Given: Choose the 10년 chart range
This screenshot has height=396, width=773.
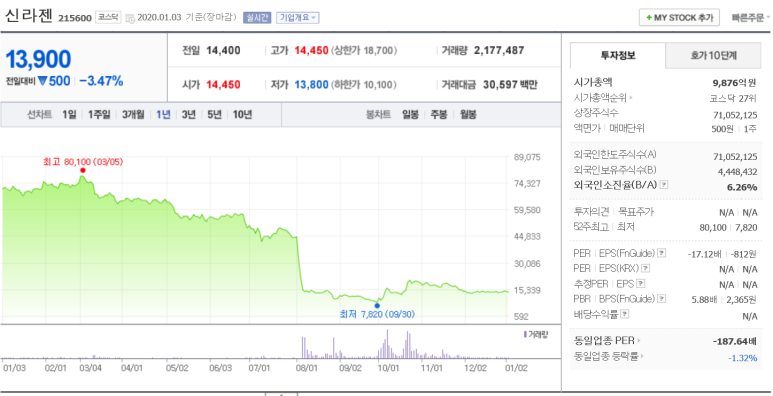Looking at the screenshot, I should tap(243, 114).
